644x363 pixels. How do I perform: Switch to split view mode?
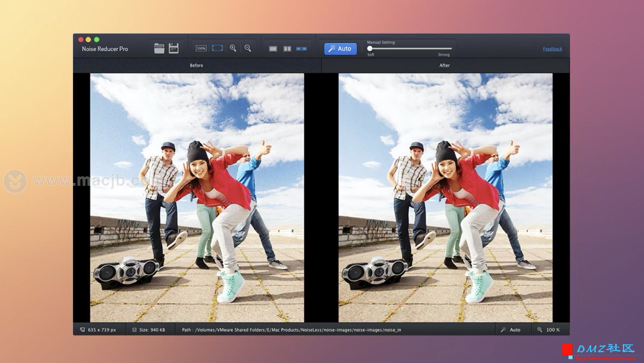(287, 49)
